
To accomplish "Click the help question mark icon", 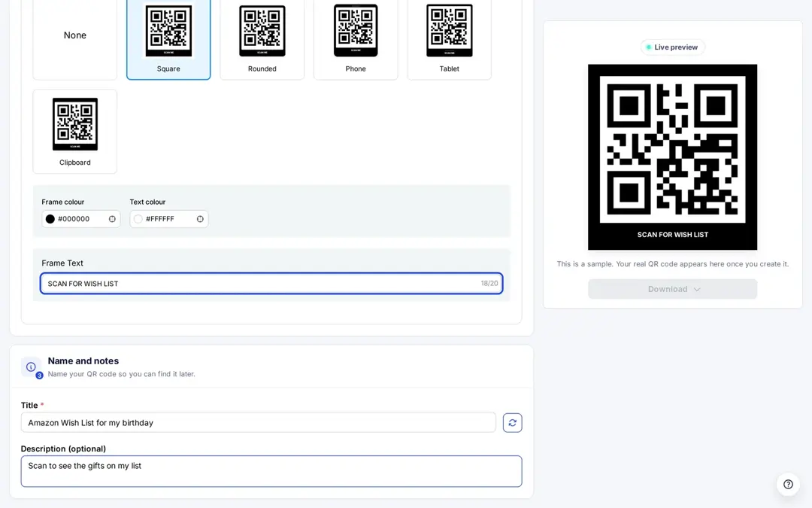I will (x=788, y=484).
